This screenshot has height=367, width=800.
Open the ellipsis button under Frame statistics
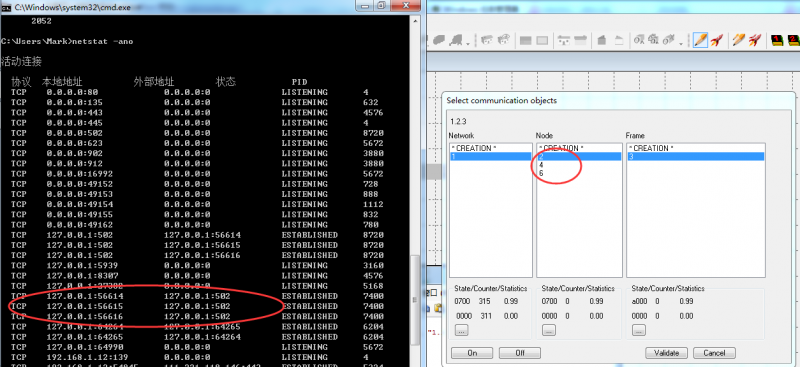[639, 330]
